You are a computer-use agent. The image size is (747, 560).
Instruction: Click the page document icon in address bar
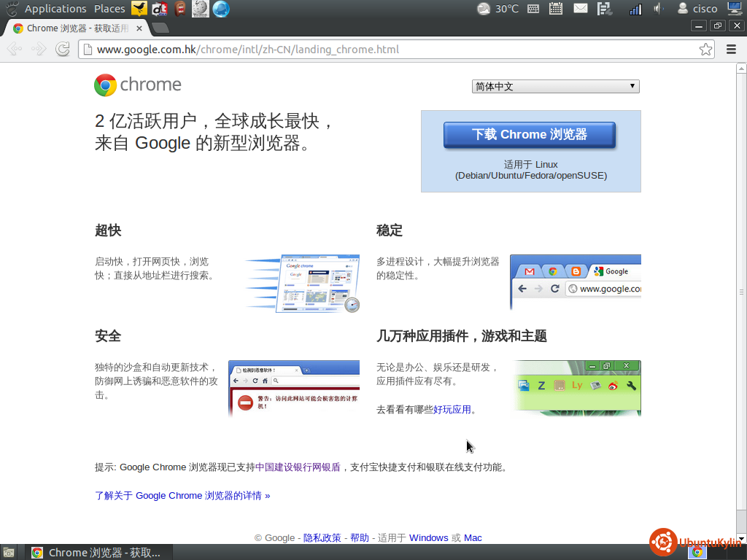[x=88, y=49]
